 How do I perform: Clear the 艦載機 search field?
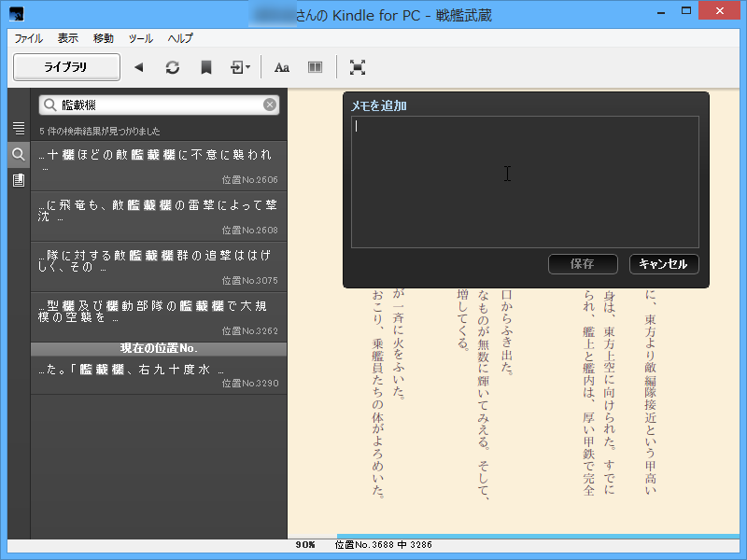pos(270,105)
